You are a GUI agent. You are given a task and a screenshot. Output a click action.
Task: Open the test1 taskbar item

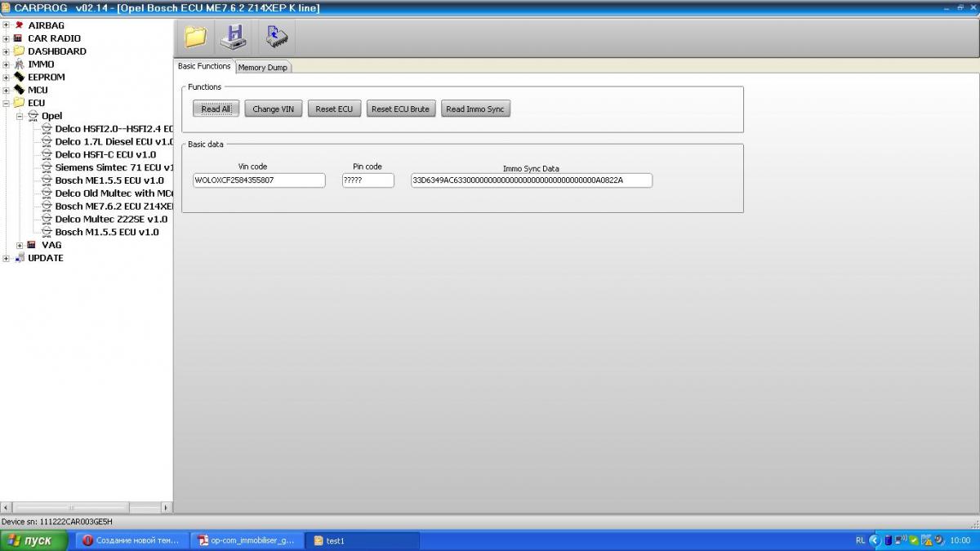(x=363, y=540)
